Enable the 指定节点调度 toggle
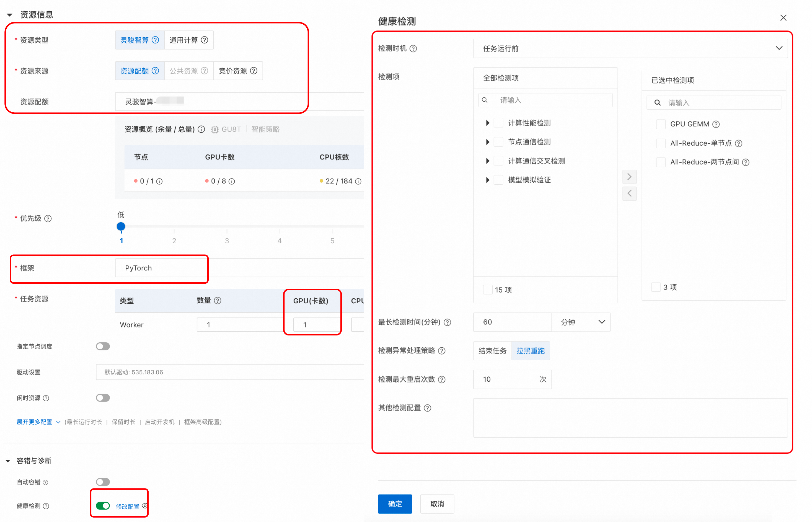 (103, 347)
